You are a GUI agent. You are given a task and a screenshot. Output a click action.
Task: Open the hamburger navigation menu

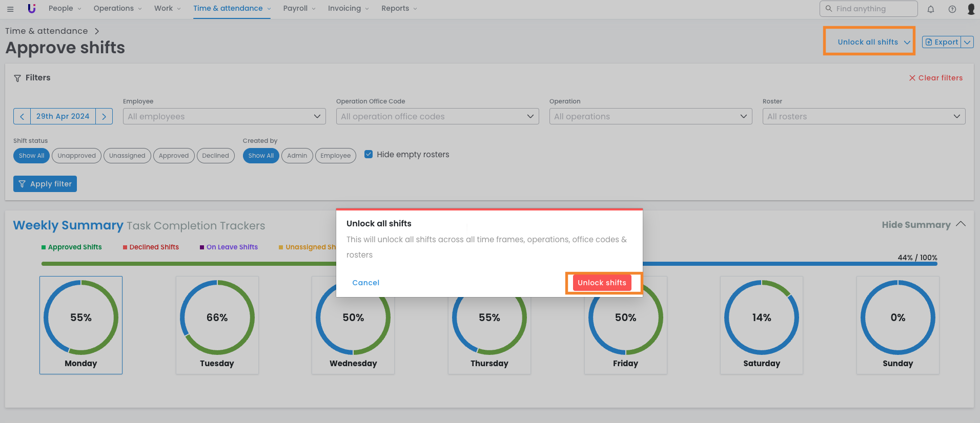coord(10,9)
